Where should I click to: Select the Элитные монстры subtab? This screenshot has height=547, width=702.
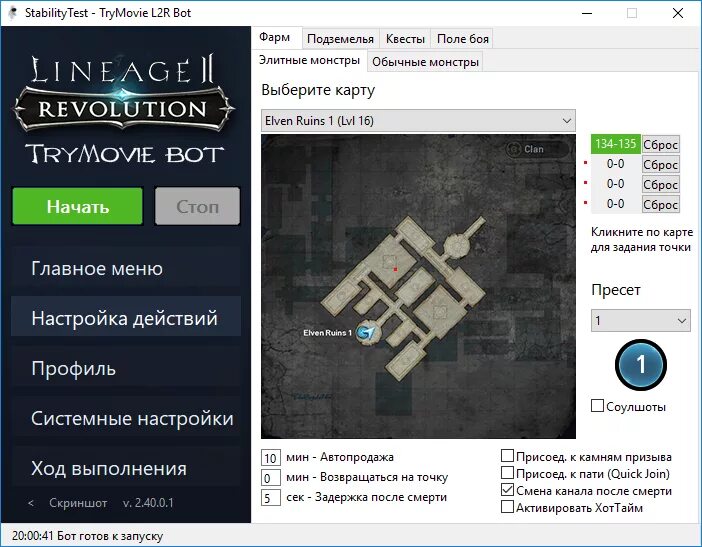[x=309, y=60]
